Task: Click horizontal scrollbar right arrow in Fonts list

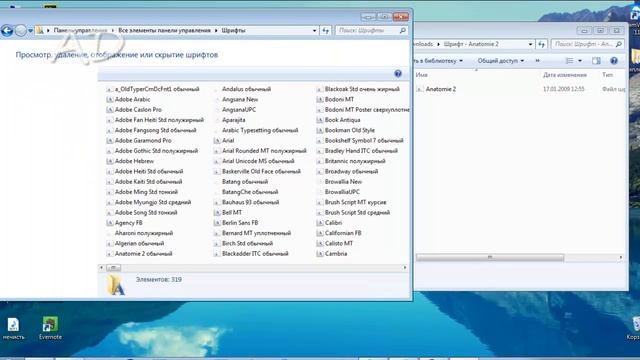Action: 404,268
